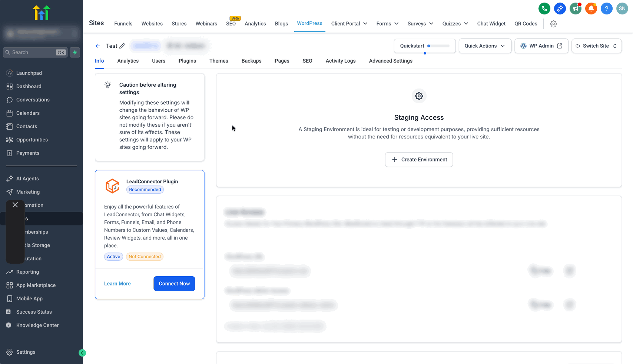Open the Plugins tab
Screen dimensions: 633x364
point(187,61)
